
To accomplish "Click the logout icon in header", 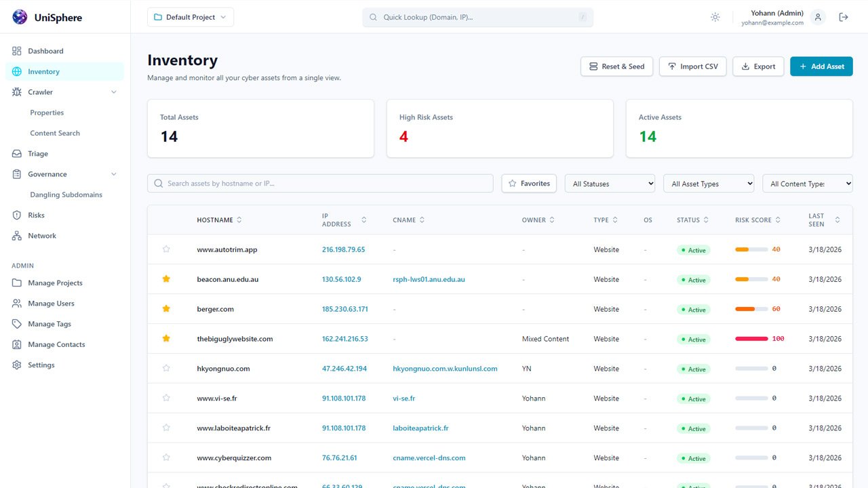I will tap(844, 17).
